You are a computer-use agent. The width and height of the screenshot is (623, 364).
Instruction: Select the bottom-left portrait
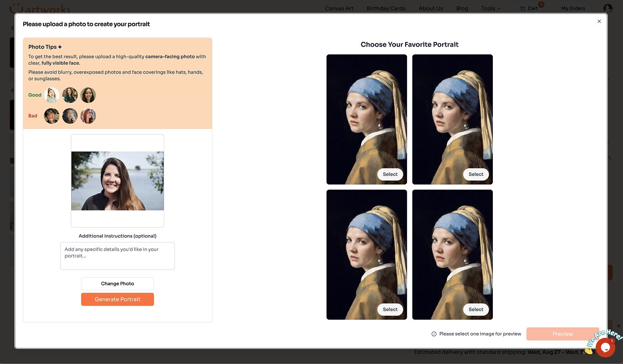tap(390, 309)
